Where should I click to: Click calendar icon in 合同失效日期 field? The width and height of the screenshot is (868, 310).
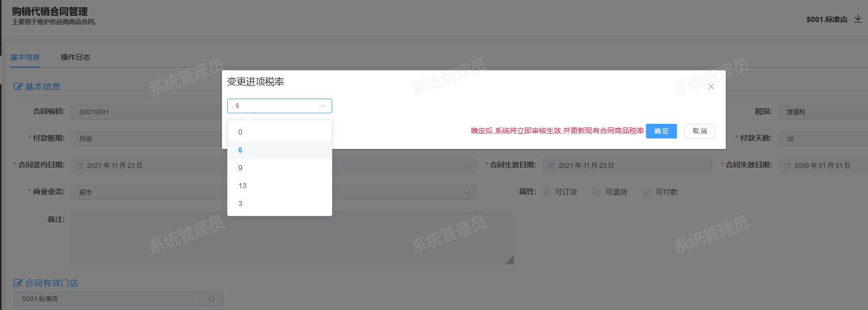pyautogui.click(x=787, y=166)
